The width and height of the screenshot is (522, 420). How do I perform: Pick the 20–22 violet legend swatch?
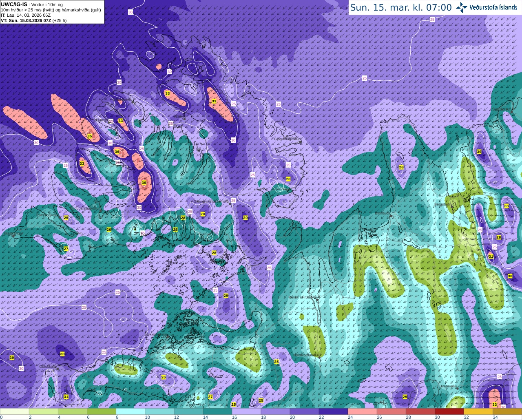coord(304,411)
